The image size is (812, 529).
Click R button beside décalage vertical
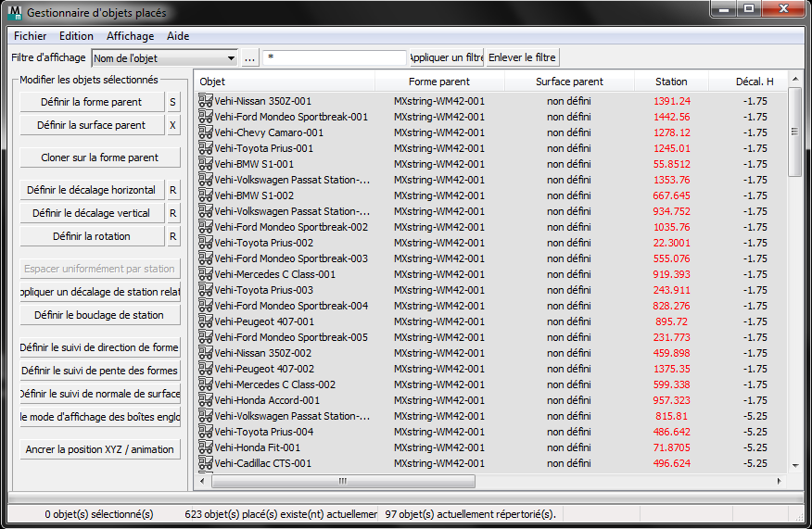[x=173, y=213]
